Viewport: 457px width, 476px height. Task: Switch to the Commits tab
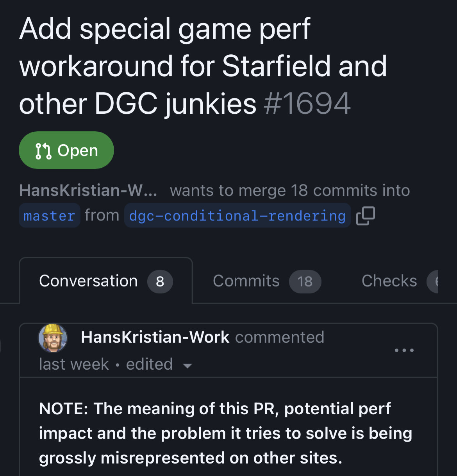click(x=246, y=281)
